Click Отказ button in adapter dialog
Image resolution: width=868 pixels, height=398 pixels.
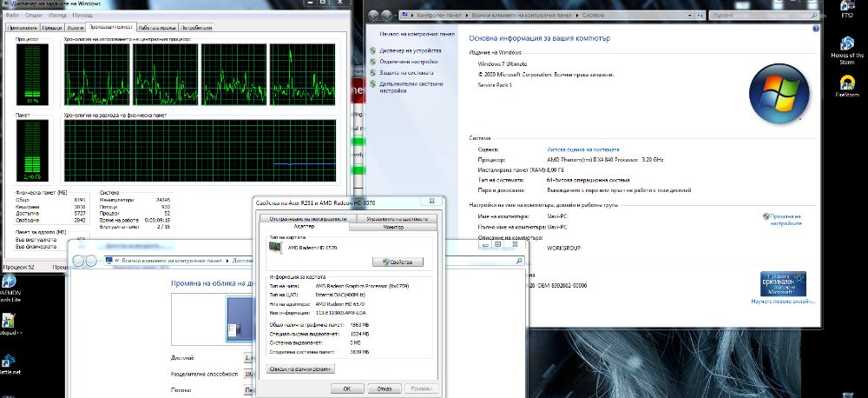coord(385,388)
